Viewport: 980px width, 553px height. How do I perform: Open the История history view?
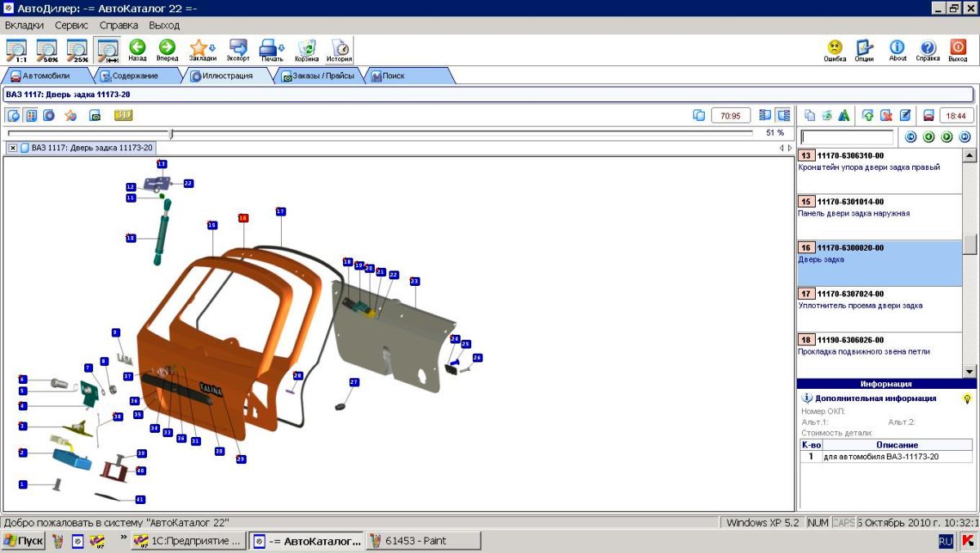click(339, 51)
